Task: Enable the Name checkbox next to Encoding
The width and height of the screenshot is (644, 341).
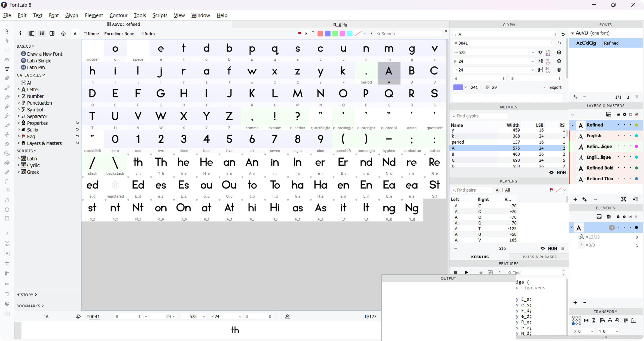Action: click(x=85, y=33)
